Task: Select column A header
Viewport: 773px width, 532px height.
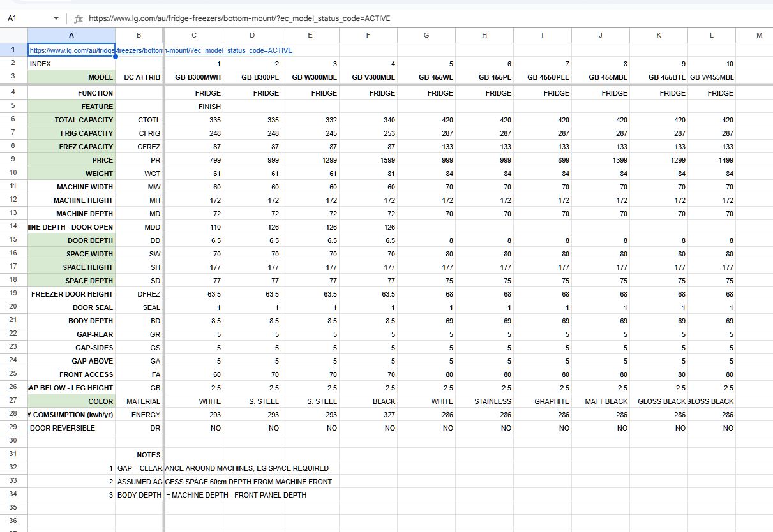Action: point(71,35)
